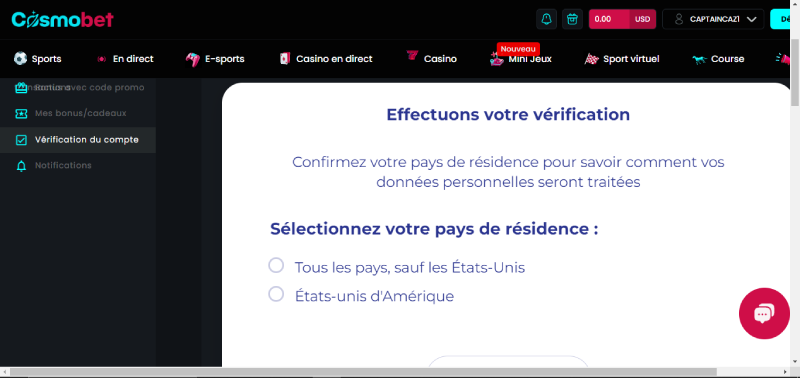The image size is (800, 378).
Task: Go to Sports section
Action: pos(46,59)
